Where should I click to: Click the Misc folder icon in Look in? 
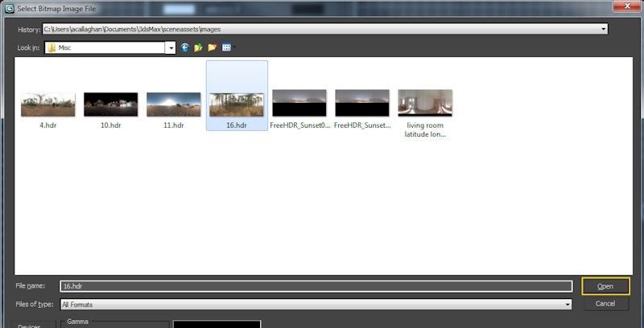(x=52, y=47)
